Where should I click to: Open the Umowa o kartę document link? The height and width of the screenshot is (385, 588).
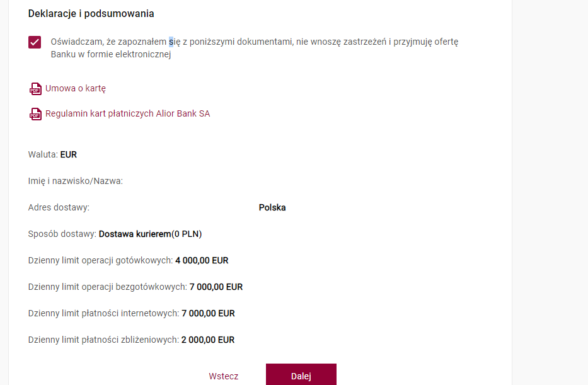76,88
